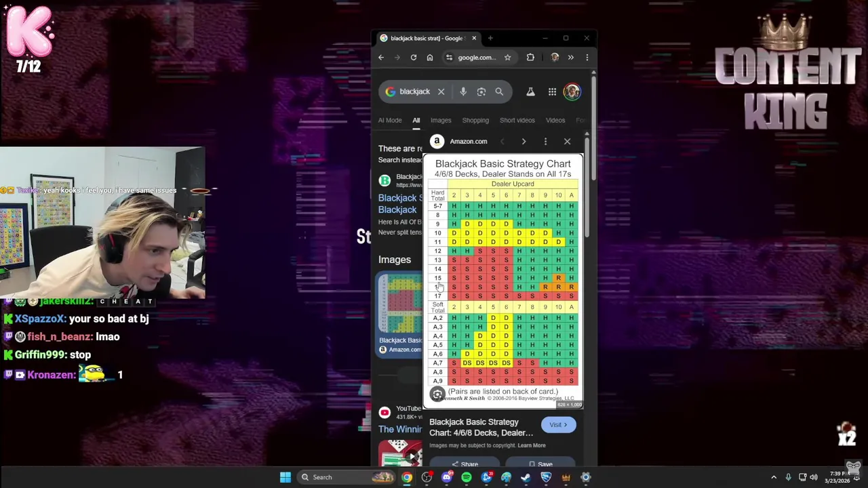Close the blackjack basic strat tab
This screenshot has height=488, width=868.
474,38
